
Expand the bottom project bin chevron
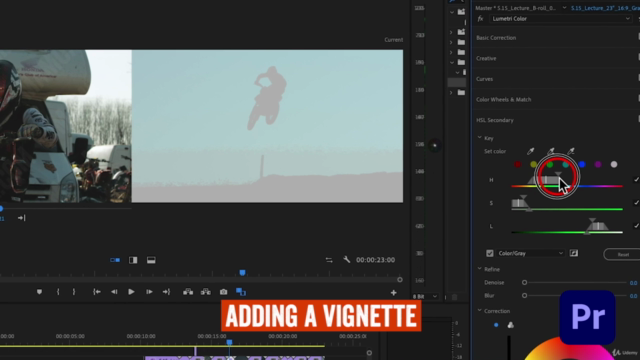451,93
